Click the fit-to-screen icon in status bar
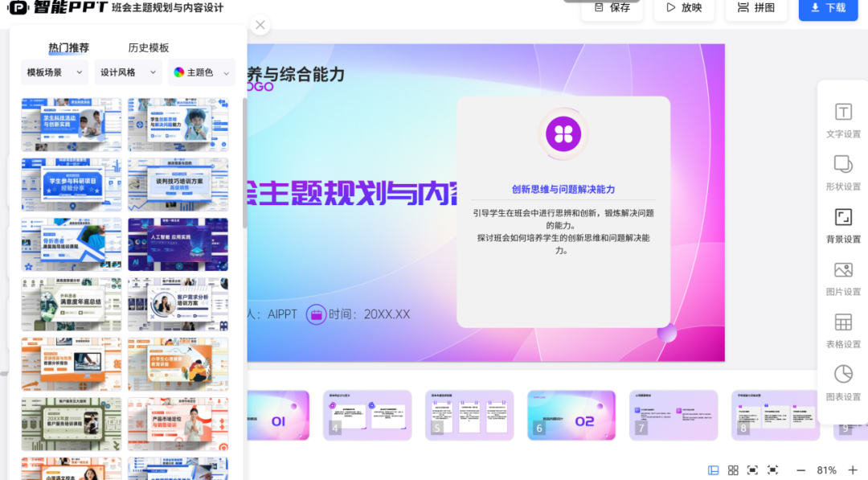This screenshot has height=480, width=868. tap(751, 468)
